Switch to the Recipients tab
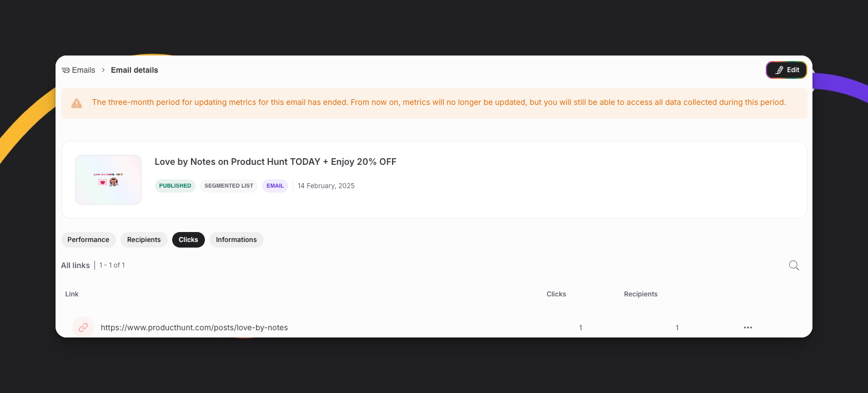The width and height of the screenshot is (868, 393). click(x=144, y=240)
